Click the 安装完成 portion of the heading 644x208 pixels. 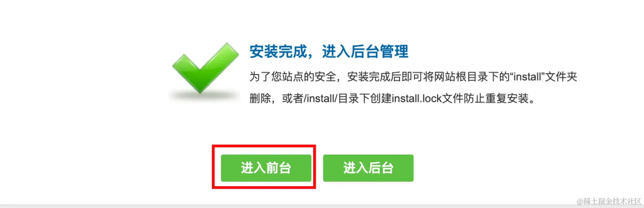[x=278, y=52]
